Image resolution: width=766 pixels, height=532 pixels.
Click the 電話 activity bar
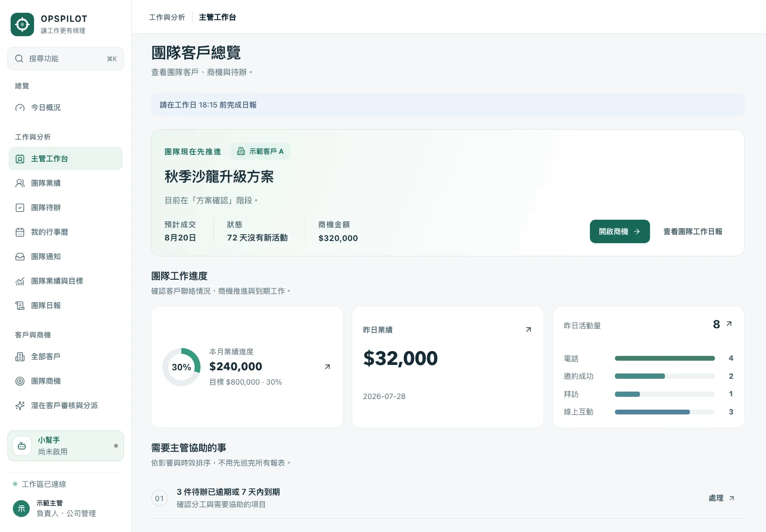[665, 359]
